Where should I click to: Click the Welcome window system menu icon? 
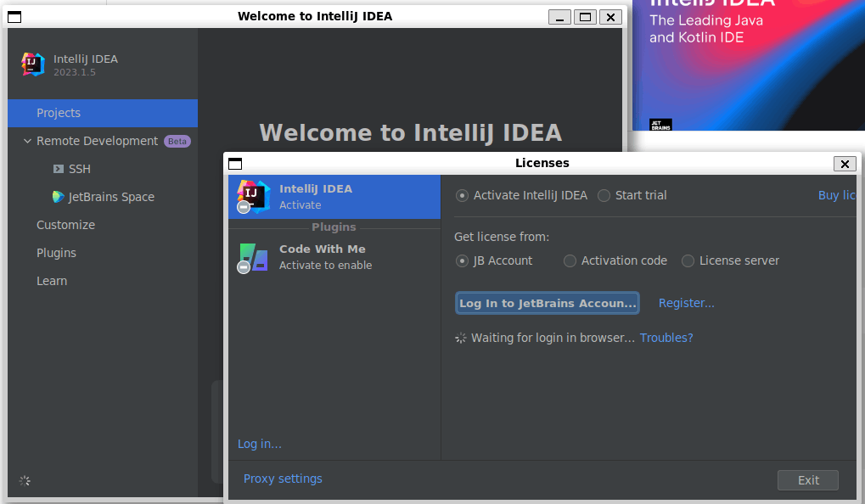coord(14,17)
